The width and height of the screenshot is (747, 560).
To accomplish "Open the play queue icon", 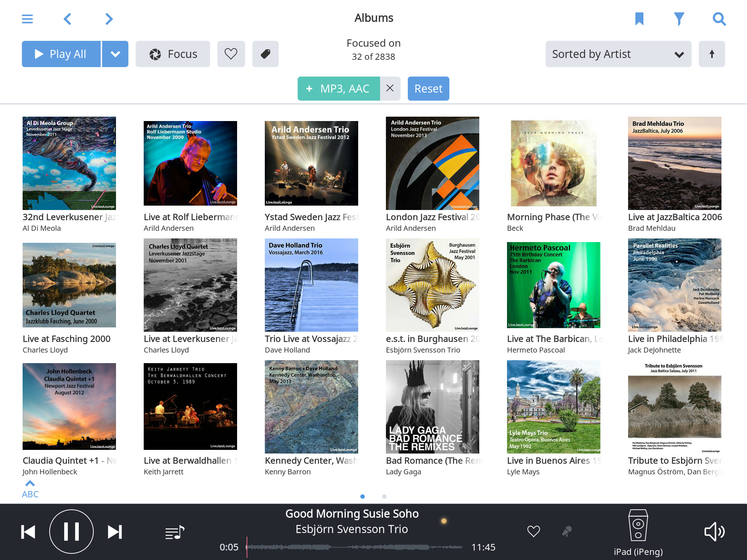I will [x=175, y=532].
